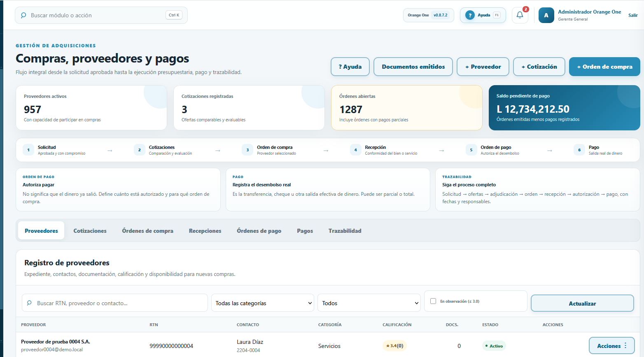The height and width of the screenshot is (357, 644).
Task: Open Documentos emitidos
Action: coord(413,67)
